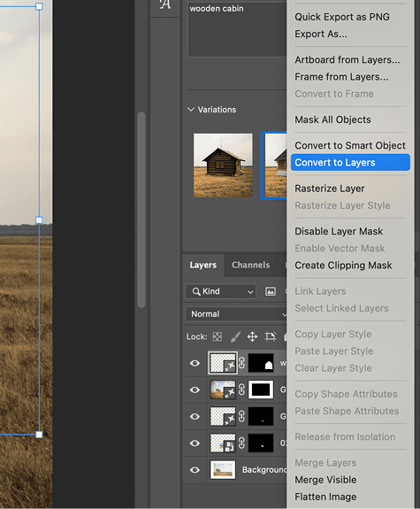Viewport: 420px width, 509px height.
Task: Click grayed Rasterize Layer Style item
Action: point(342,205)
